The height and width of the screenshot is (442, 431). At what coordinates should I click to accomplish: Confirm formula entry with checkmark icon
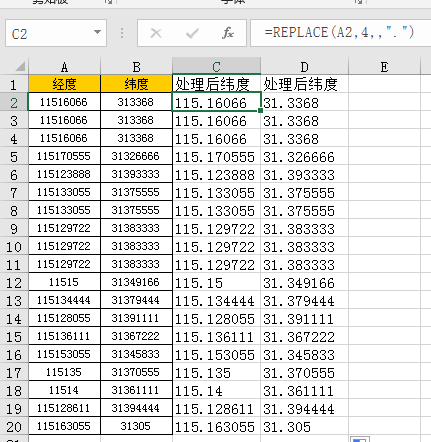point(192,33)
